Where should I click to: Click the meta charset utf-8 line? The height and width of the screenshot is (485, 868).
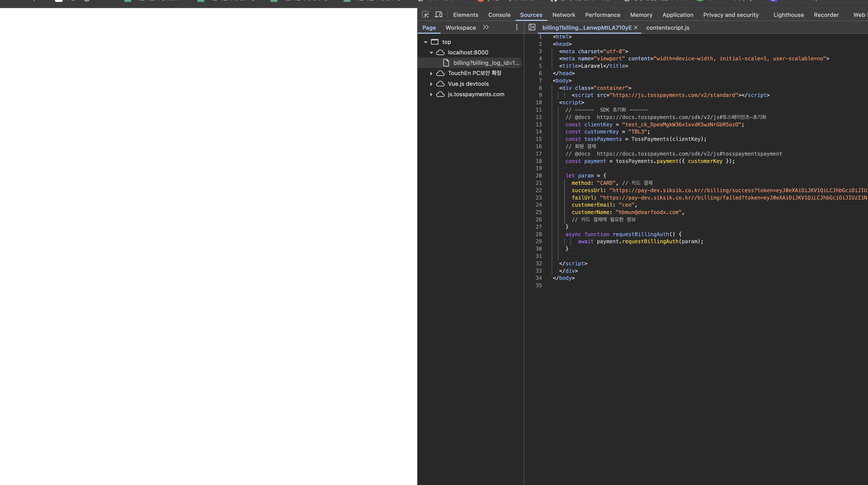click(x=593, y=51)
